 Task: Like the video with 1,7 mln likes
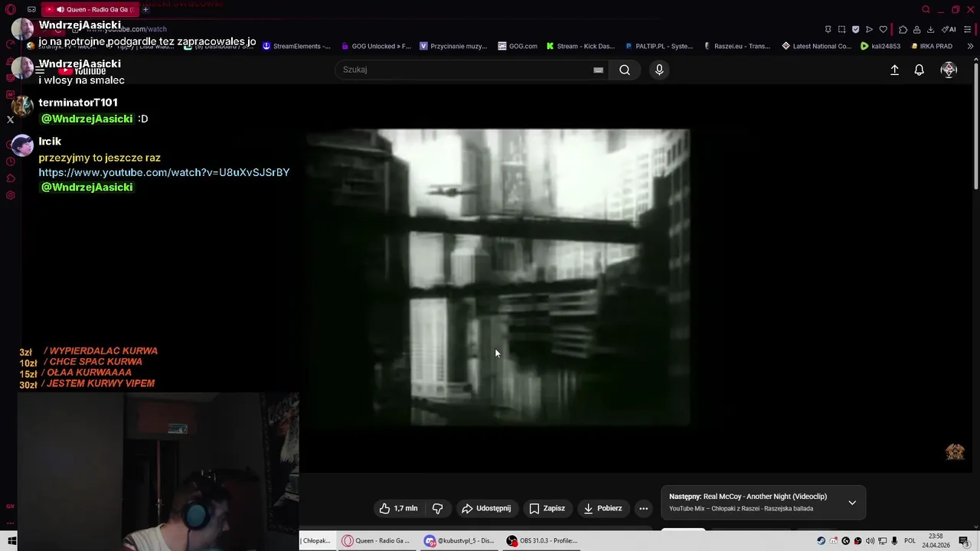[x=398, y=508]
